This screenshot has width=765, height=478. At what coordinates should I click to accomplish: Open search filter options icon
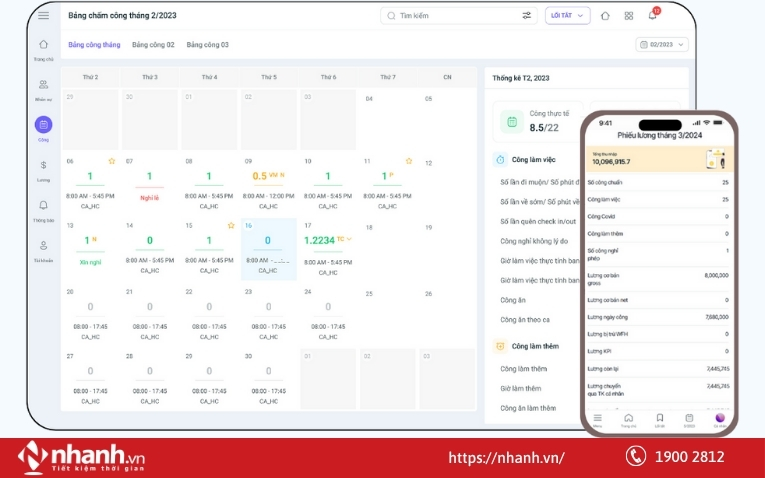(527, 15)
